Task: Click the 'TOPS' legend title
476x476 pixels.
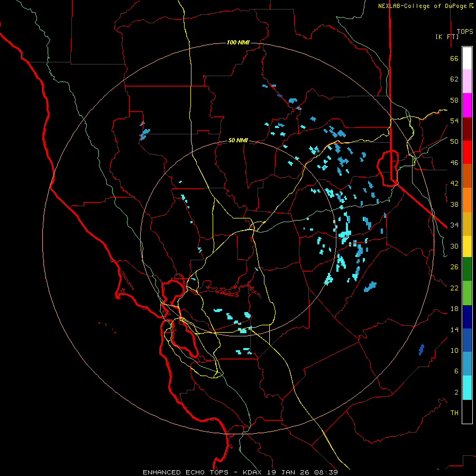Action: pyautogui.click(x=465, y=32)
